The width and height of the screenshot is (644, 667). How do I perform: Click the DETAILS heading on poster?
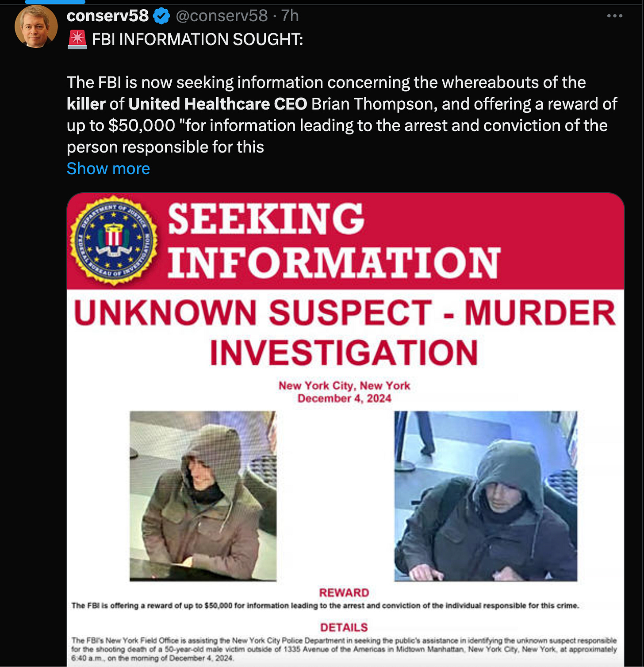[344, 627]
